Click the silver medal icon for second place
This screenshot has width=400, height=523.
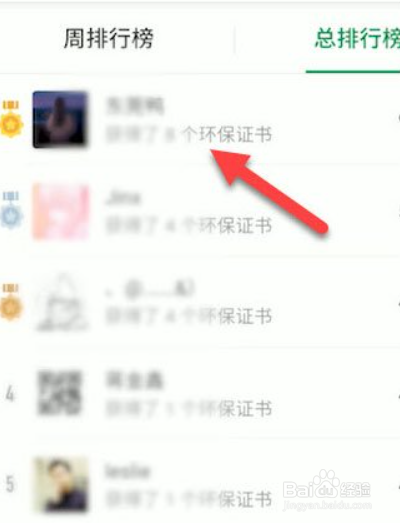11,210
